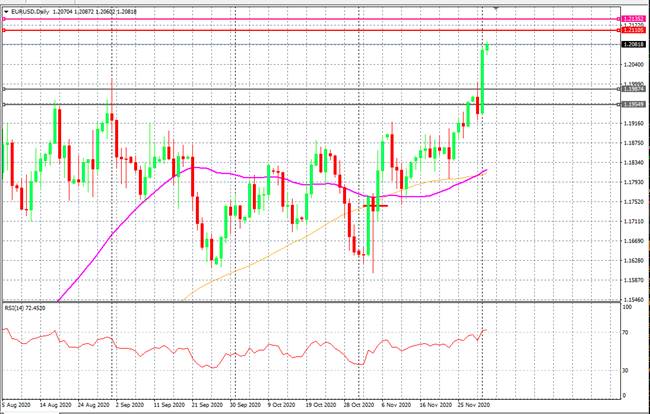Click the 24 Aug 2020 date label
Screen dimensions: 650x414
[94, 404]
